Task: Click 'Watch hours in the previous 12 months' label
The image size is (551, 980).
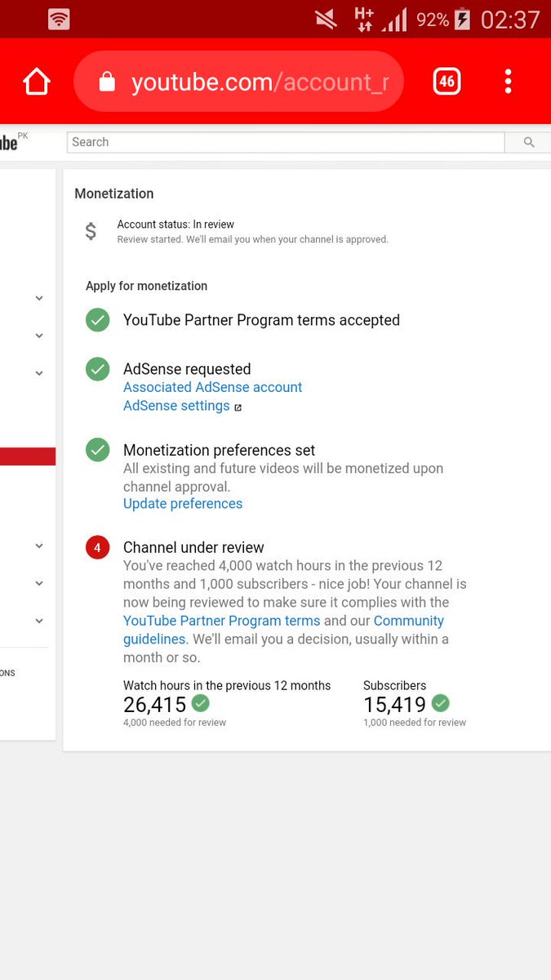Action: click(x=227, y=686)
